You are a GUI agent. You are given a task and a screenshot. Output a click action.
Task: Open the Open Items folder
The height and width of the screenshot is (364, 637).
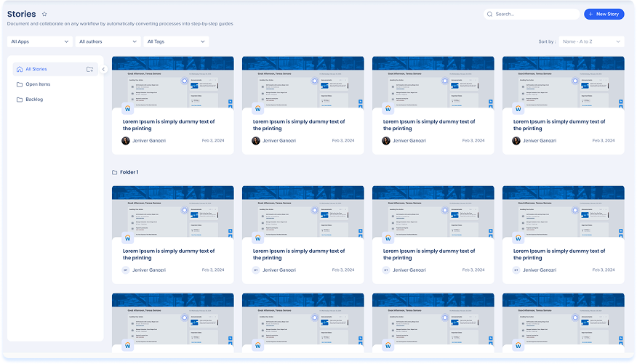click(x=38, y=84)
